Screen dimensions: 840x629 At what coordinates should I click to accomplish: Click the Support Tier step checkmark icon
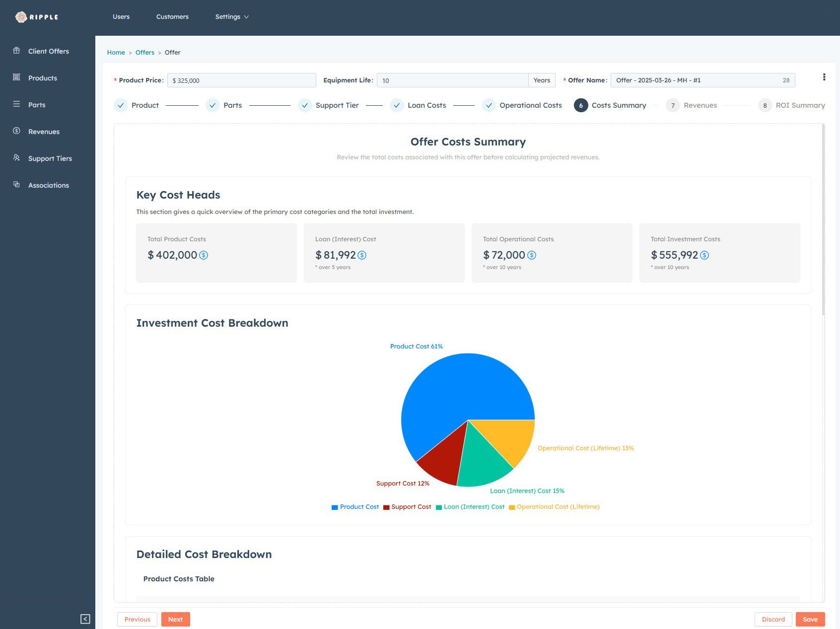(305, 105)
